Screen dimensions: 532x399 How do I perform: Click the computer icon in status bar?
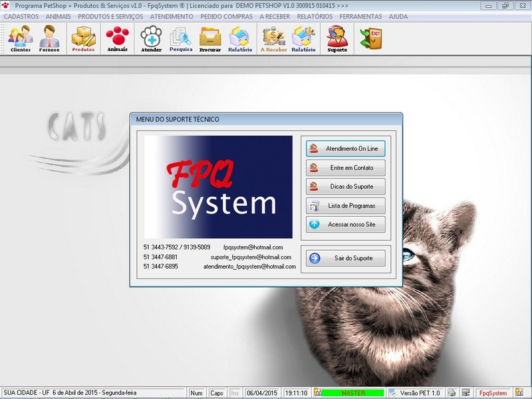pyautogui.click(x=466, y=392)
